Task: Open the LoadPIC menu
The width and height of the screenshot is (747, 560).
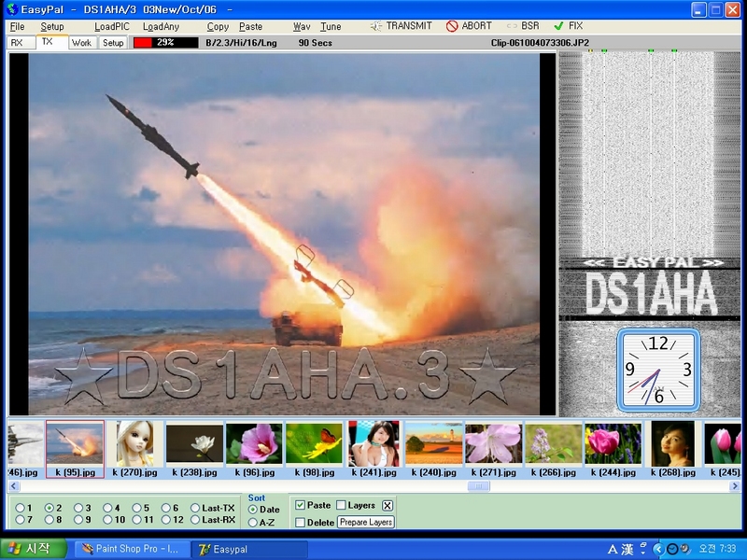Action: tap(111, 27)
